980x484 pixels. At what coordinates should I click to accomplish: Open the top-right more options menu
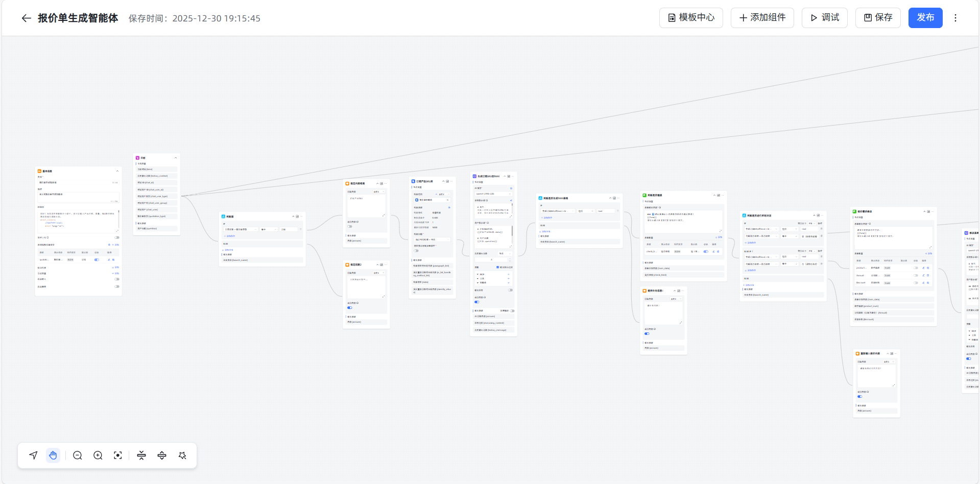[x=955, y=18]
